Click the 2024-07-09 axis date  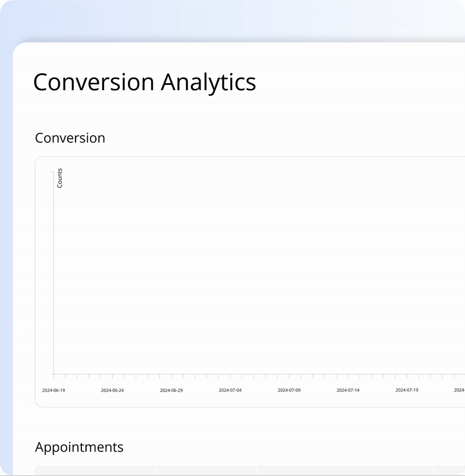tap(289, 390)
